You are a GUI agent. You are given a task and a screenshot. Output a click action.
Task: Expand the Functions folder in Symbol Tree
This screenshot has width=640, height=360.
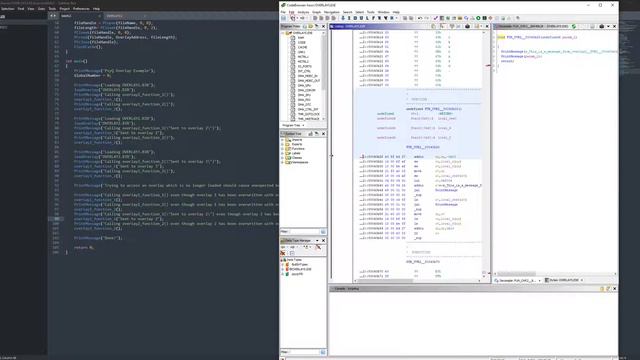click(282, 149)
